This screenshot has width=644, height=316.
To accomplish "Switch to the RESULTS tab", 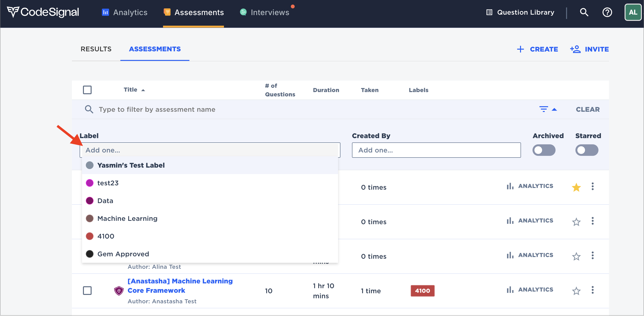I will coord(96,49).
